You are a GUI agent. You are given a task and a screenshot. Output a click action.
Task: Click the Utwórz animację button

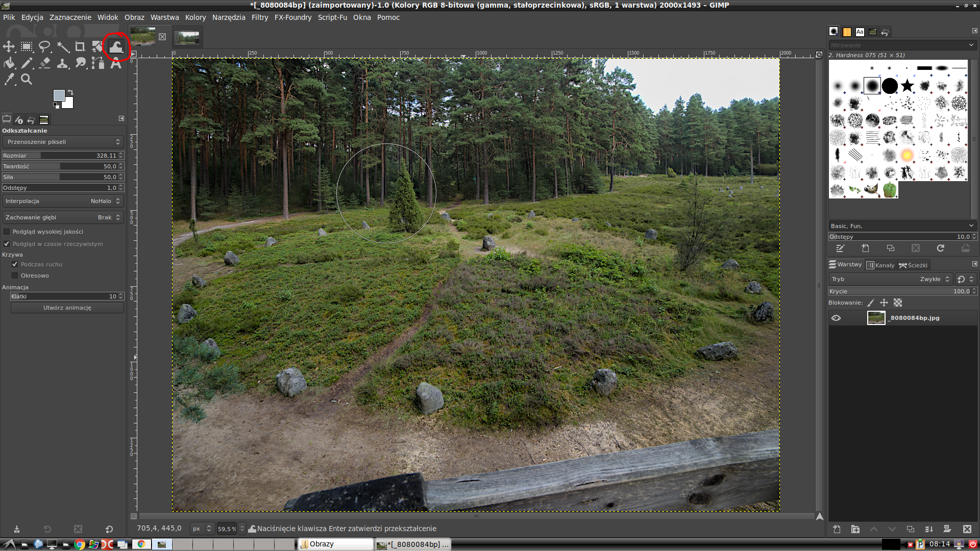(67, 308)
